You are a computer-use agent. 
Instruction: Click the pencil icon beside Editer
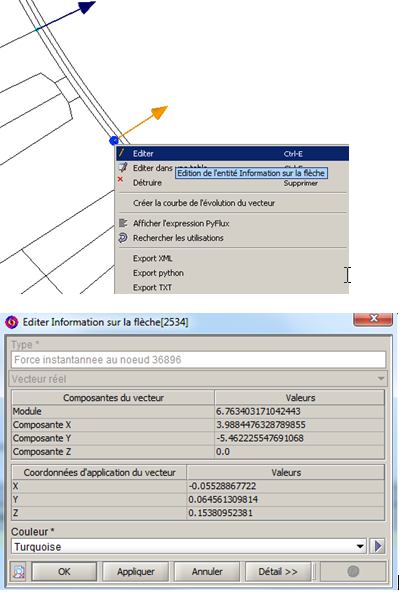pos(122,153)
